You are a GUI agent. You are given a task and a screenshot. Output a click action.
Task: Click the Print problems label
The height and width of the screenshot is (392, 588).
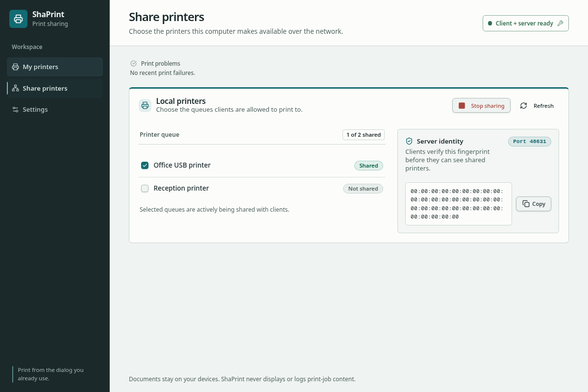coord(161,64)
